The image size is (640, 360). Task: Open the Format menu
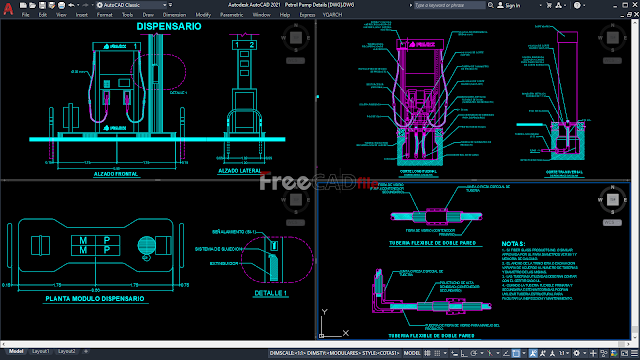click(104, 15)
